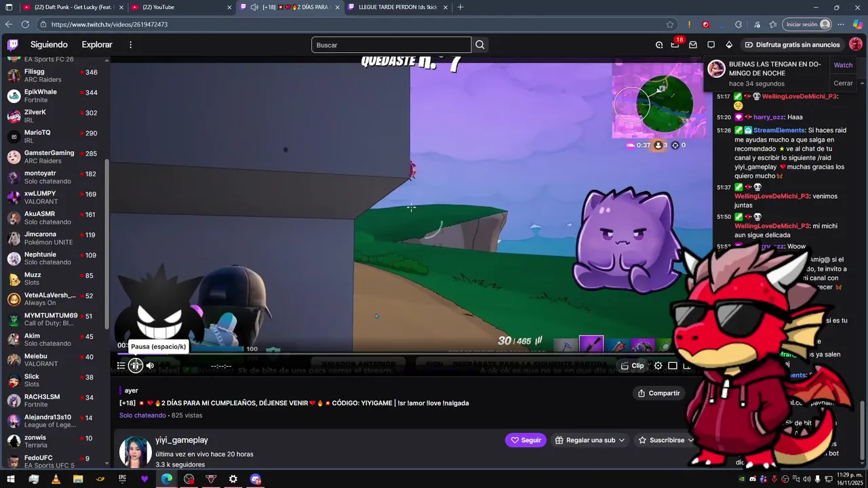
Task: Switch to Daft Punk Get Lucky tab
Action: click(x=73, y=7)
